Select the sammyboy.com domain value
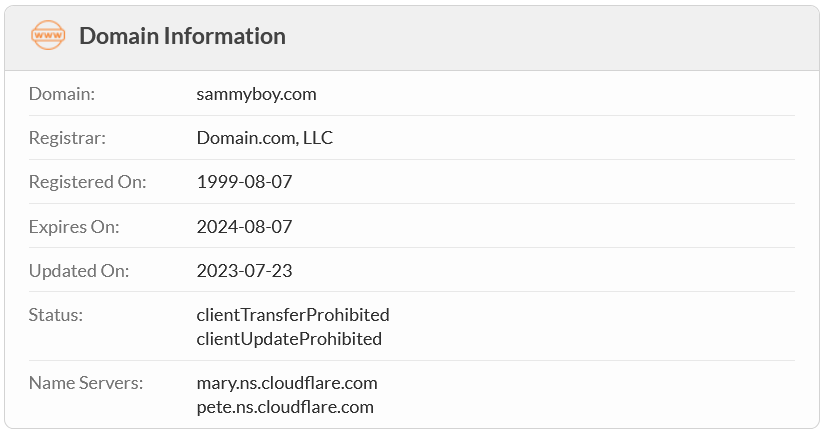 (x=256, y=94)
